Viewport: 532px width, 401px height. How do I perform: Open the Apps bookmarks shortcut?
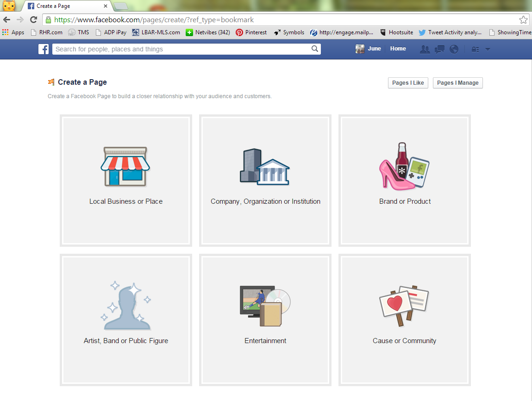pos(13,32)
